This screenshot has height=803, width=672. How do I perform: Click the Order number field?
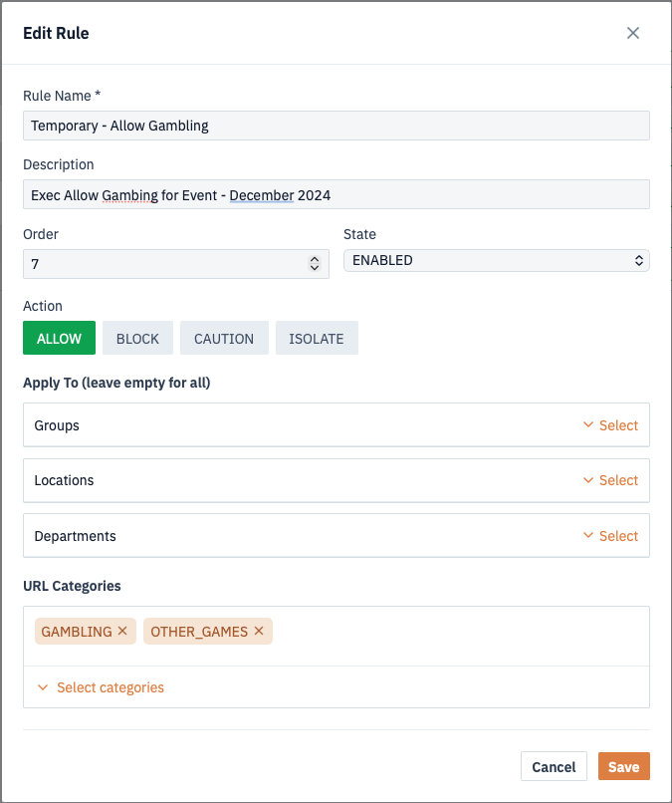(176, 264)
